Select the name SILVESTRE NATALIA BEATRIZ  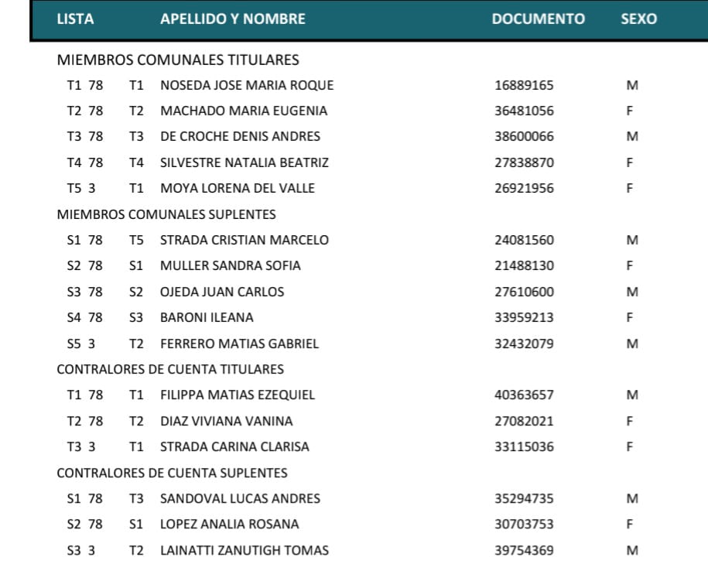tap(245, 162)
